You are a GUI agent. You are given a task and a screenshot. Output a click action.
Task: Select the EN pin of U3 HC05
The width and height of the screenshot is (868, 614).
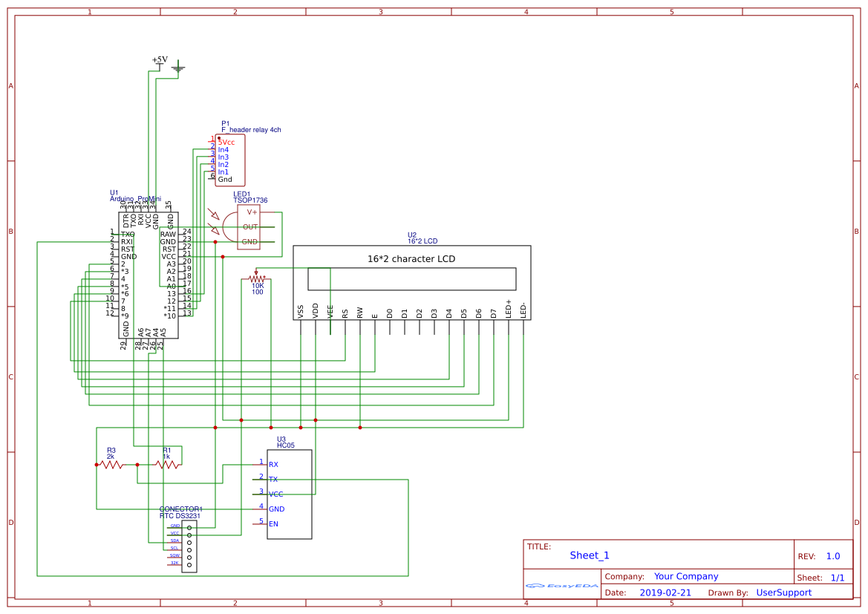click(274, 523)
